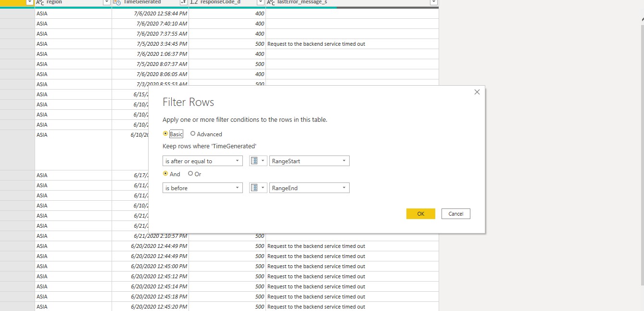Click the cell 7/6/2020 7:40:10 AM
This screenshot has height=311, width=644.
[x=150, y=24]
